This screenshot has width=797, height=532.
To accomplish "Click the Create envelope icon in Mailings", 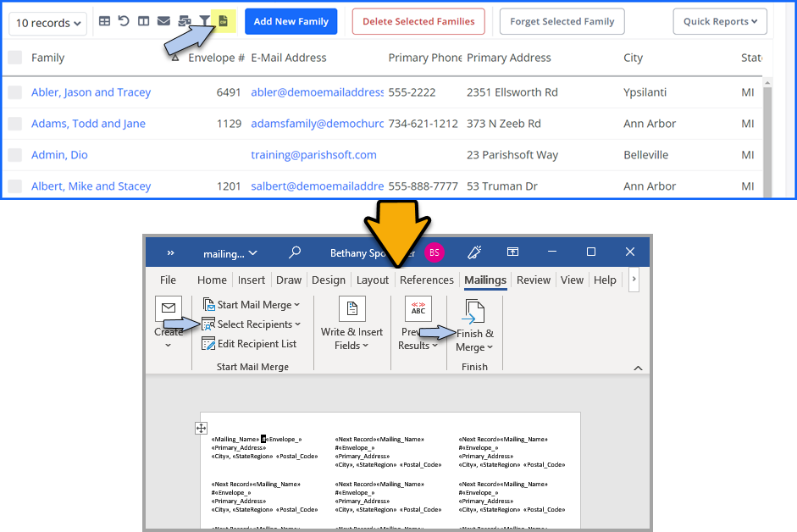I will pos(169,308).
